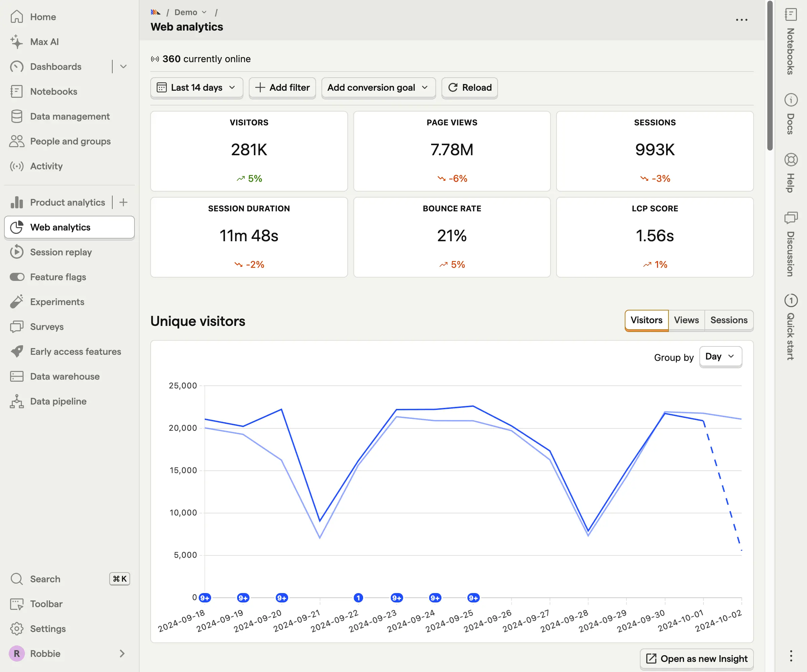This screenshot has width=807, height=672.
Task: Switch to the Views tab
Action: (686, 320)
